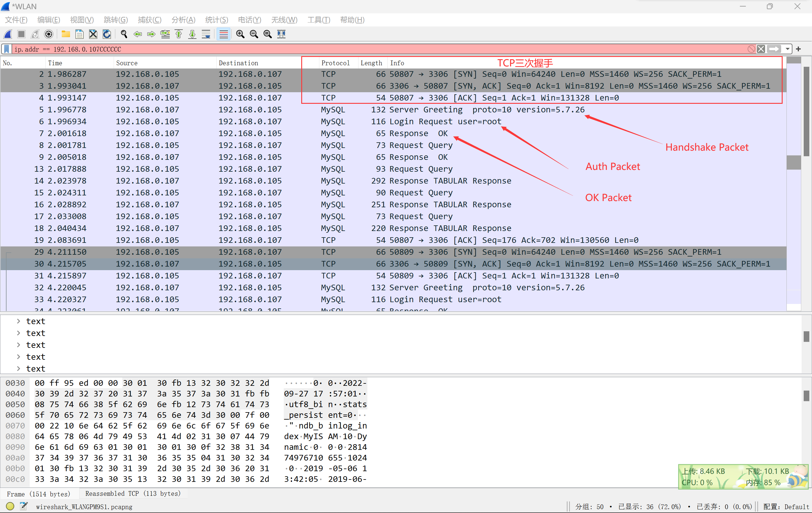Open a capture file via folder icon
This screenshot has height=513, width=812.
pos(66,34)
